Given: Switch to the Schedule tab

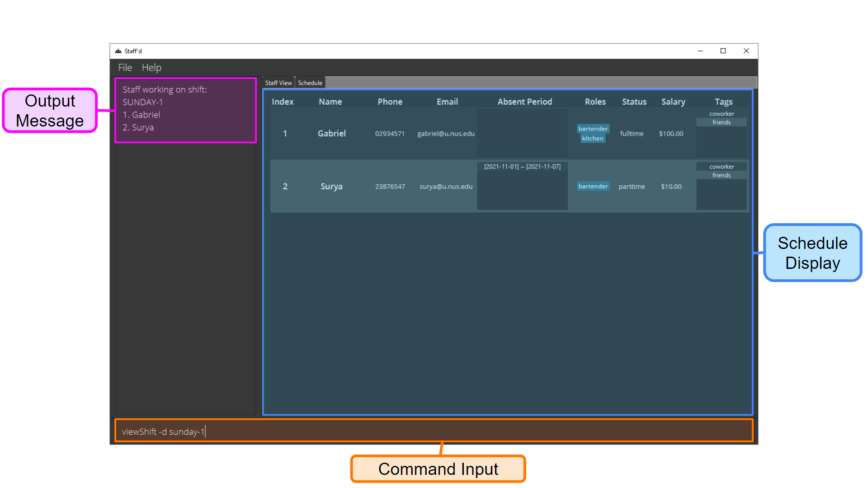Looking at the screenshot, I should (x=310, y=83).
